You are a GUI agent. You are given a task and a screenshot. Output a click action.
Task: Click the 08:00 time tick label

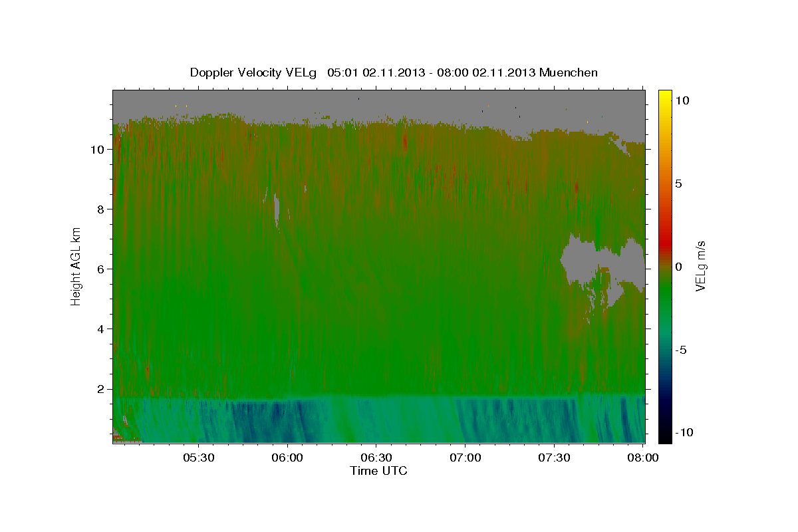pos(642,458)
